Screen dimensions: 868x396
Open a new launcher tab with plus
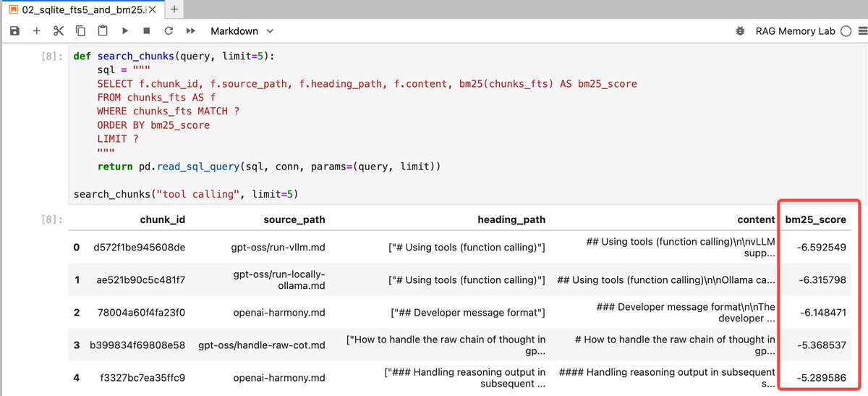pyautogui.click(x=174, y=8)
